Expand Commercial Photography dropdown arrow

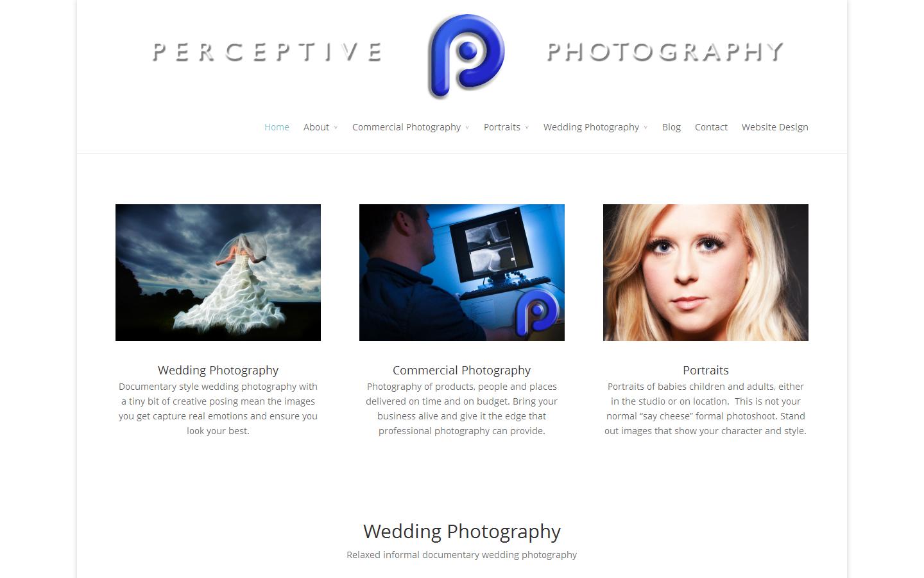click(x=467, y=128)
